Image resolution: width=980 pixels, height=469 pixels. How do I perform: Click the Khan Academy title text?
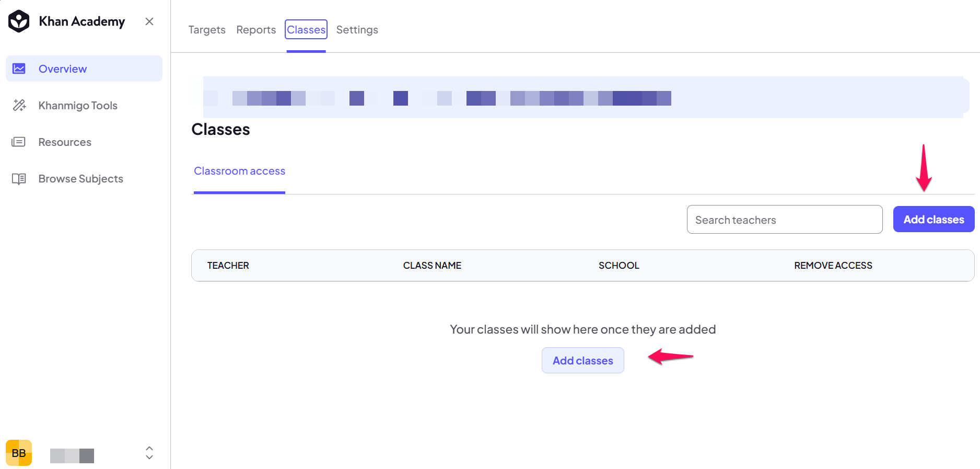coord(82,21)
